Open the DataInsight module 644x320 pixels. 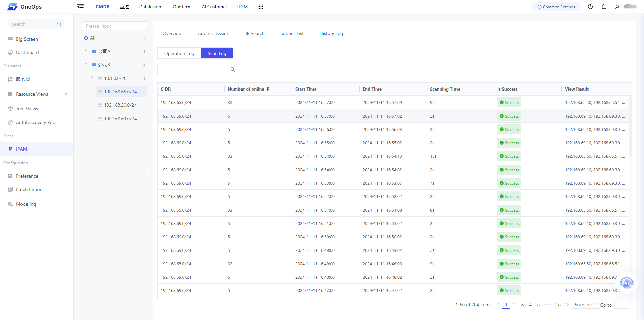pyautogui.click(x=151, y=7)
